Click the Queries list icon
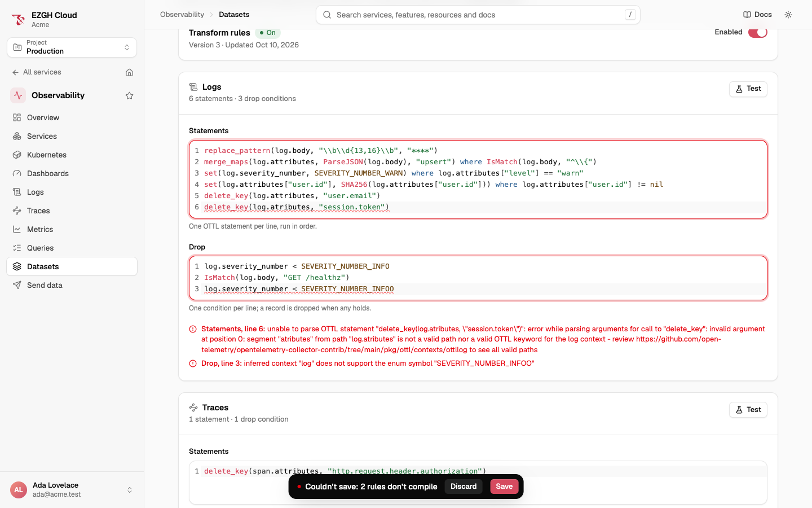The width and height of the screenshot is (812, 508). tap(17, 248)
